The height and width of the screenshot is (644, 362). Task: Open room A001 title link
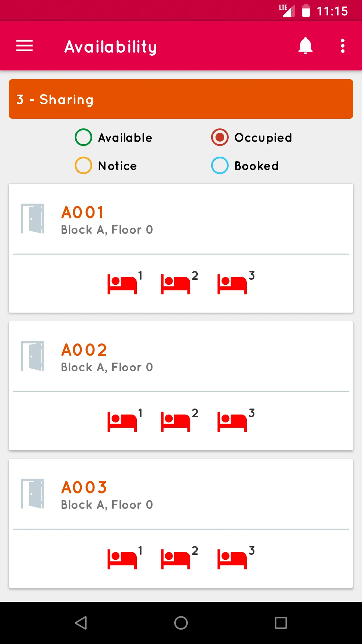(83, 212)
